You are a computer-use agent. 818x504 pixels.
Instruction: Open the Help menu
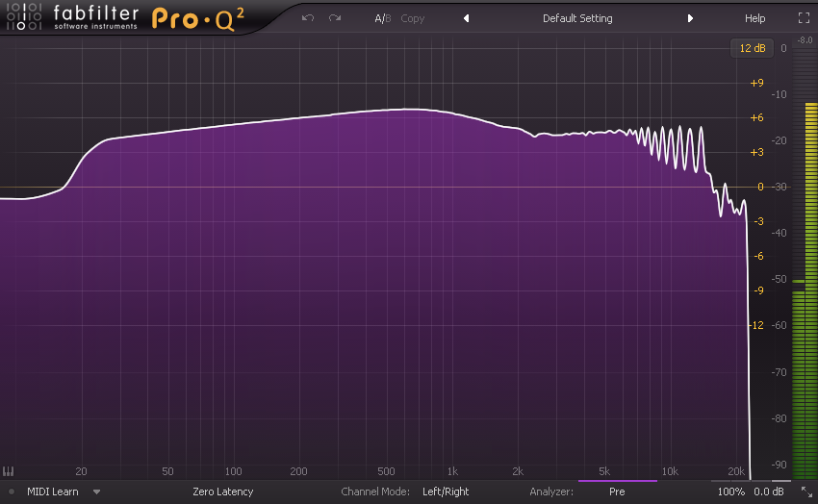coord(754,18)
